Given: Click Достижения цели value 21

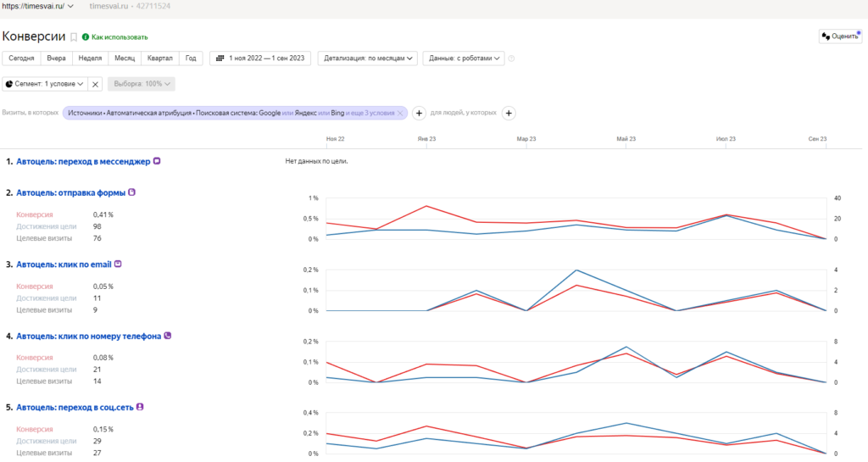Looking at the screenshot, I should click(97, 370).
